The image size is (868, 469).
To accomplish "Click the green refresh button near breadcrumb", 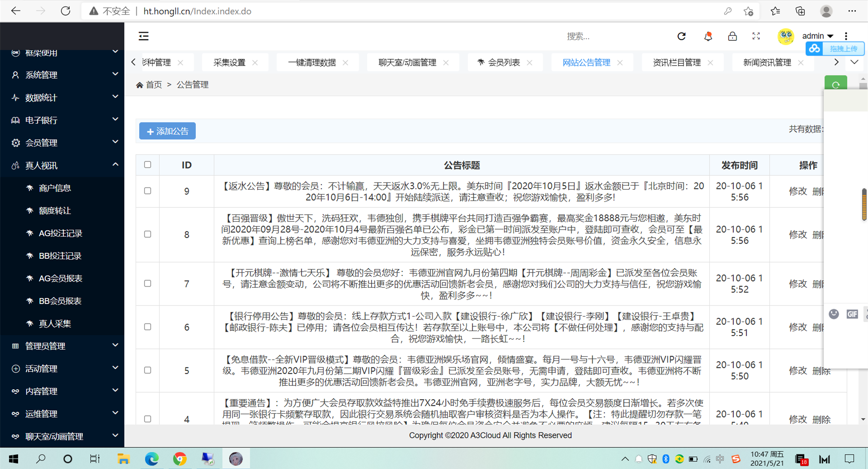I will point(835,84).
